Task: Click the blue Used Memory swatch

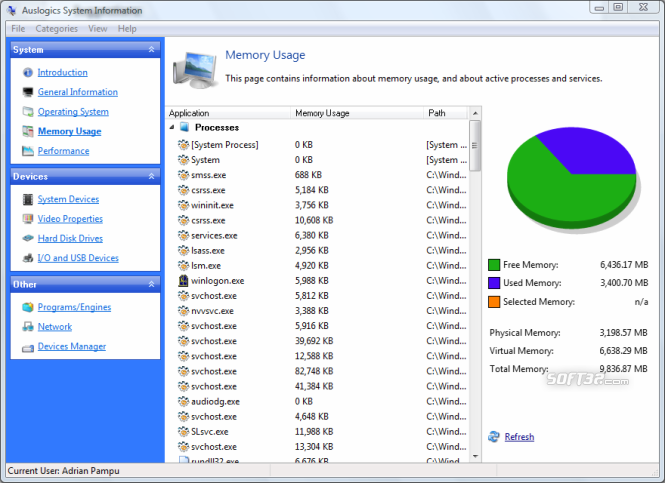Action: 494,283
